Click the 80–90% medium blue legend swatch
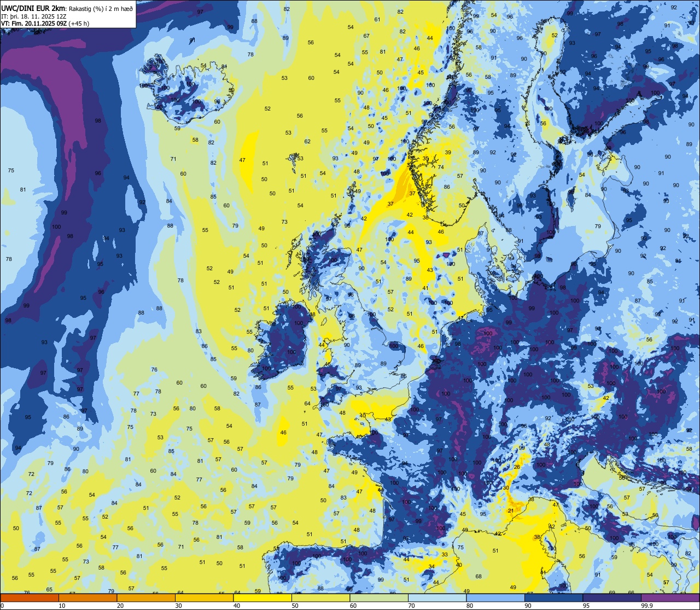Image resolution: width=700 pixels, height=610 pixels. [x=495, y=597]
